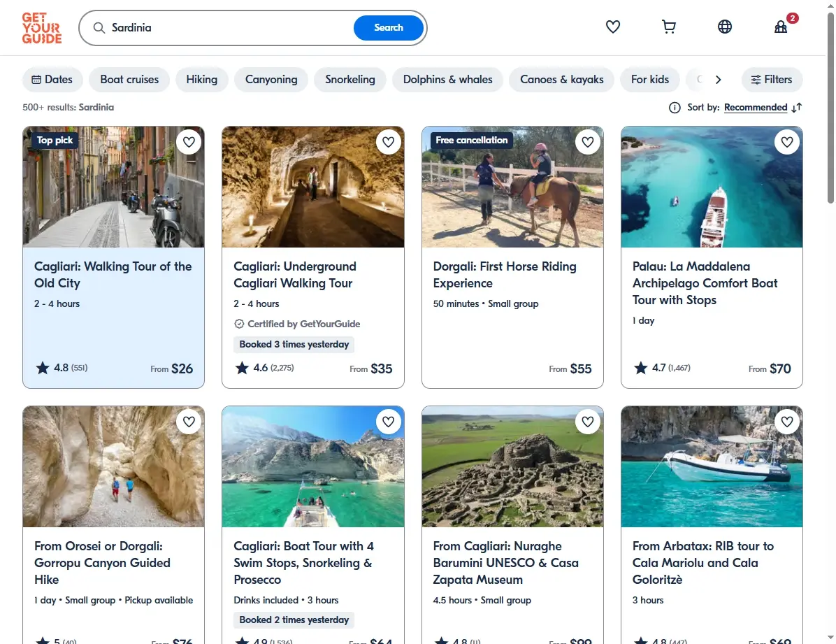Filter by Canyoning
Viewport: 836px width, 644px height.
click(271, 80)
